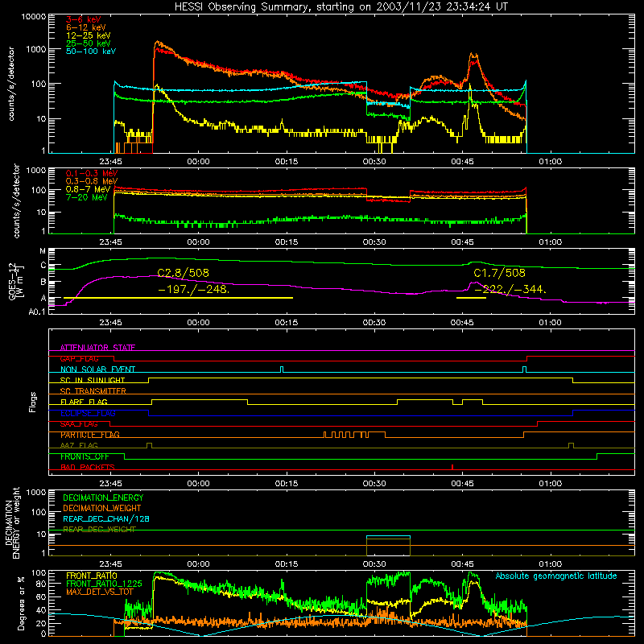Screen dimensions: 644x644
Task: Click the first flare yellow duration bar
Action: point(178,298)
